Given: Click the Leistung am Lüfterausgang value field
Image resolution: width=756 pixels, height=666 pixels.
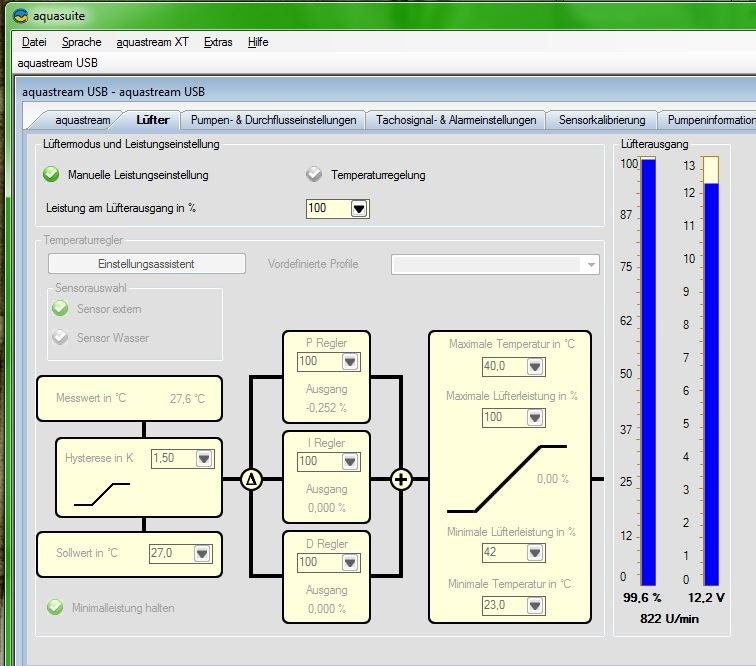Looking at the screenshot, I should point(328,209).
